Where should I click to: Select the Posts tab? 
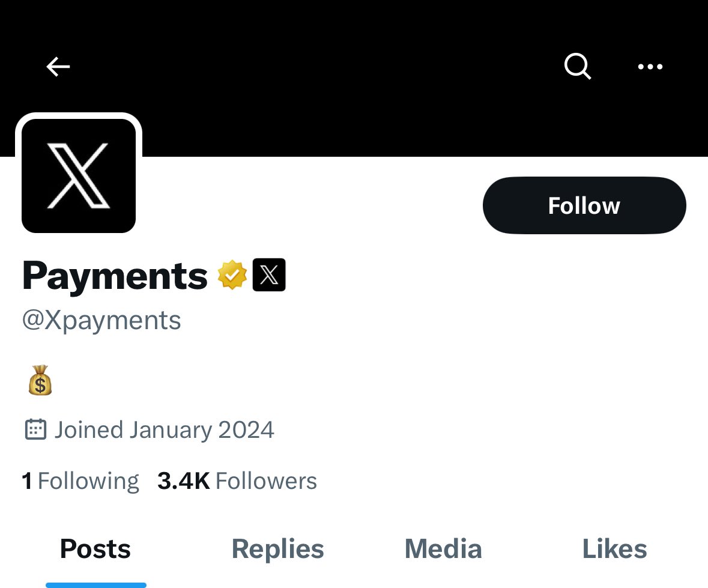[95, 549]
